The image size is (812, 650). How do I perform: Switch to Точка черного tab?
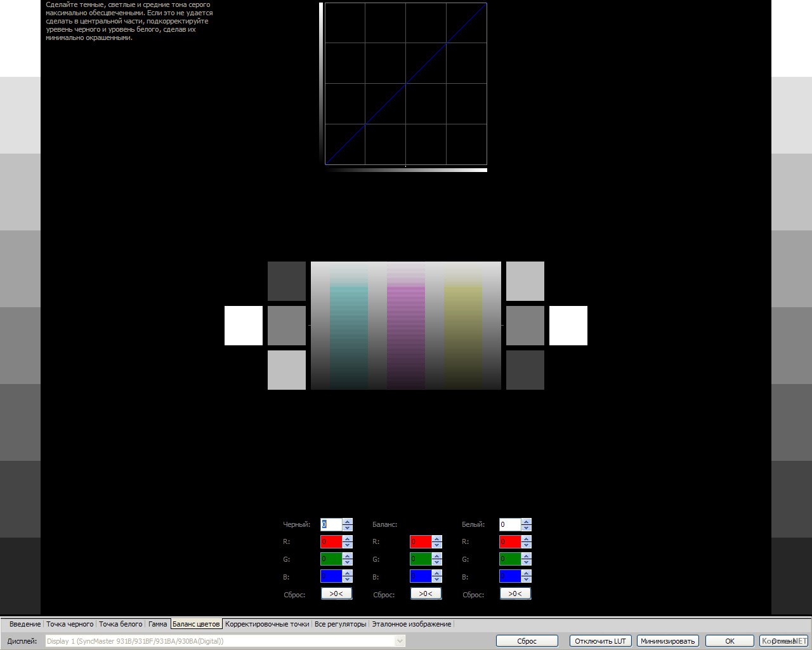[x=70, y=624]
